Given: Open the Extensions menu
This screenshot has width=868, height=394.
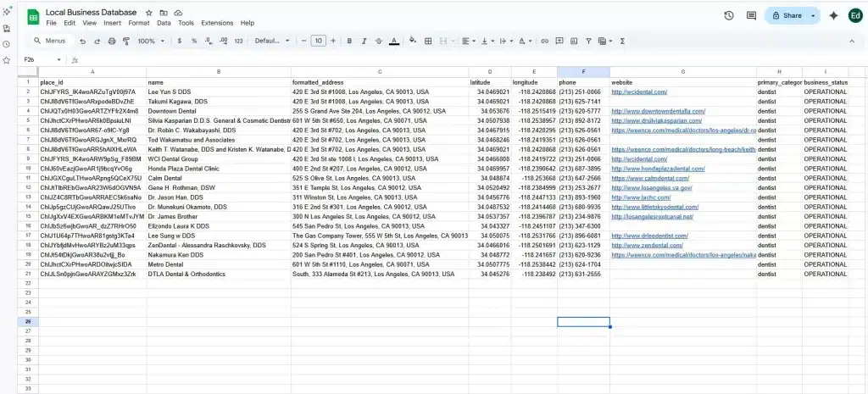Looking at the screenshot, I should 216,23.
